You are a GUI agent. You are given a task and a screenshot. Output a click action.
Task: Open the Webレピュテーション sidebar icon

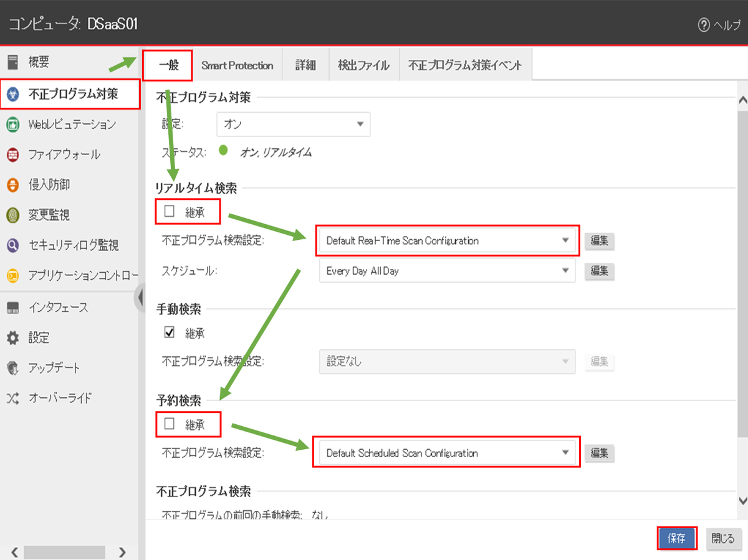[12, 125]
